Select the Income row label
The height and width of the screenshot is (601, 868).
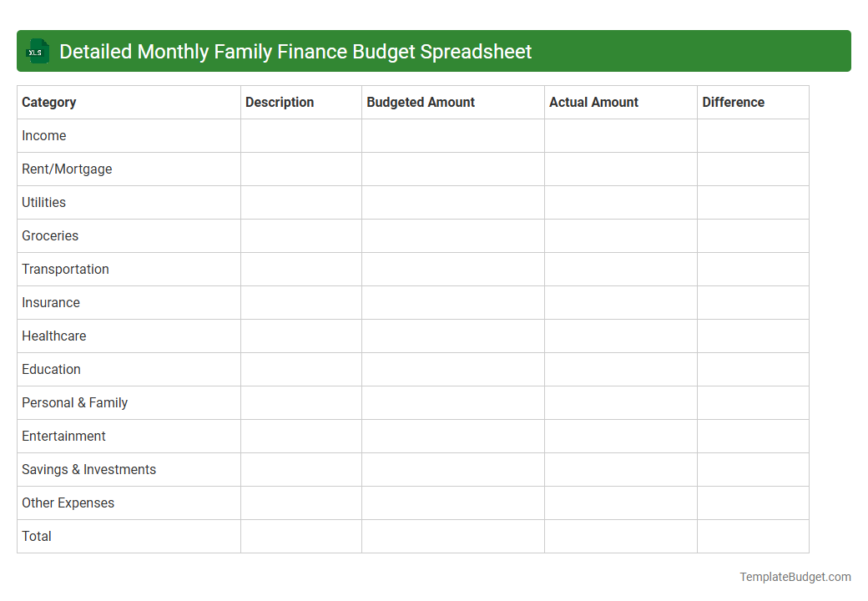pyautogui.click(x=44, y=135)
